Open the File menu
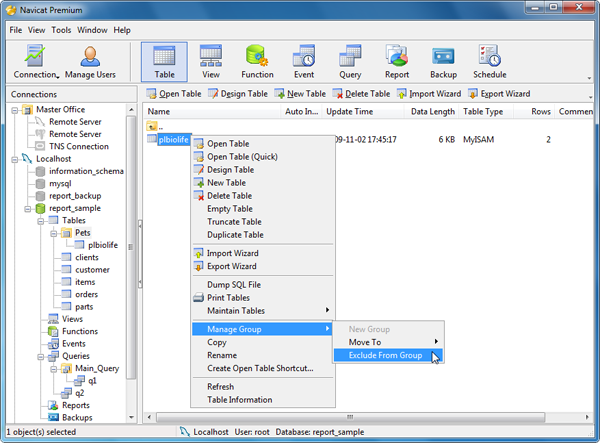This screenshot has height=443, width=600. (x=16, y=30)
